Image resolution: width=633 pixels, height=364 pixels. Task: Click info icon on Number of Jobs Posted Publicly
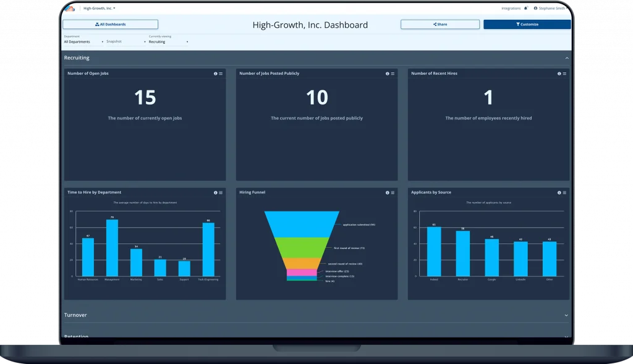click(x=387, y=74)
